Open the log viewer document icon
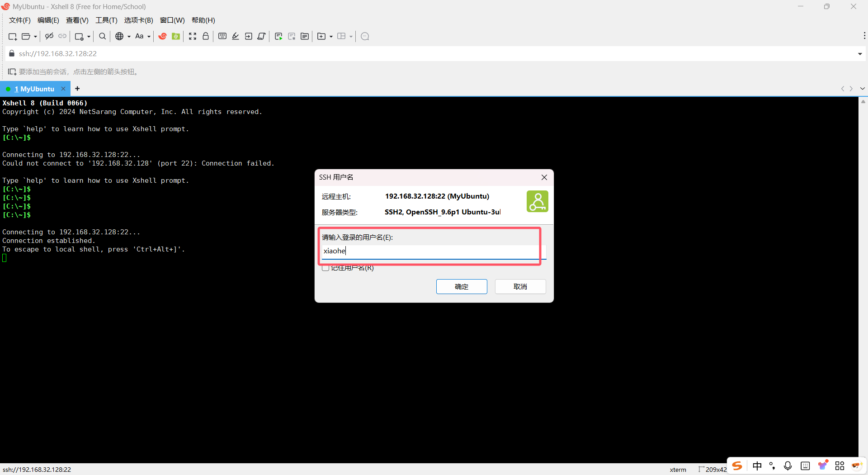This screenshot has width=868, height=475. click(x=305, y=36)
